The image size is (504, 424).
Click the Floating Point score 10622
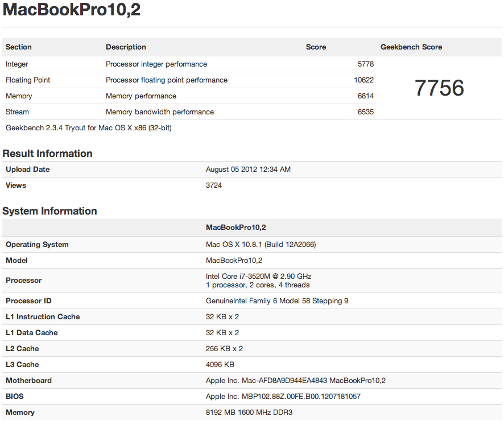tap(363, 80)
